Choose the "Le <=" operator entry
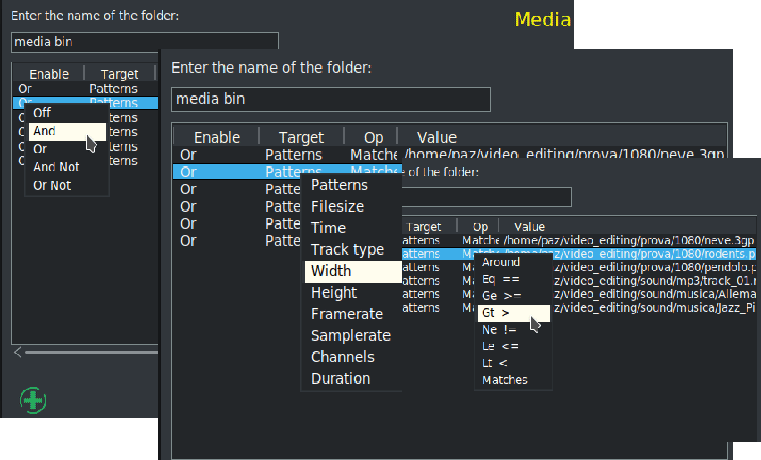 pos(500,346)
